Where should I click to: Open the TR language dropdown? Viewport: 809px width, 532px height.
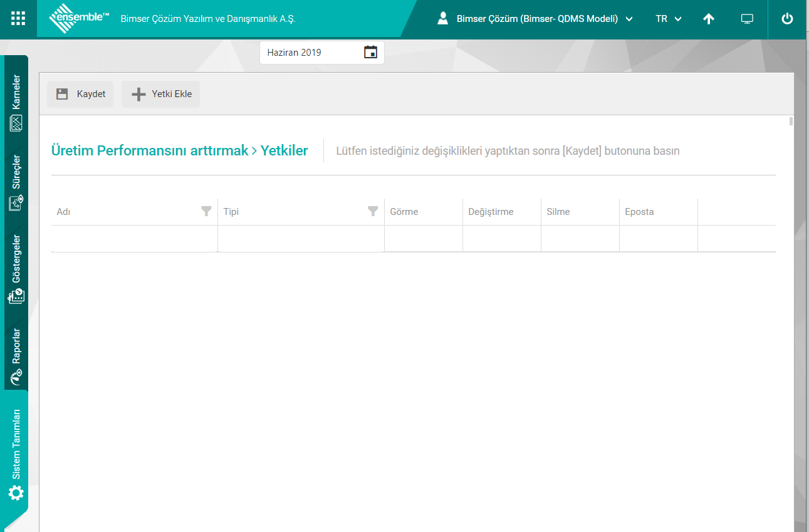point(669,19)
